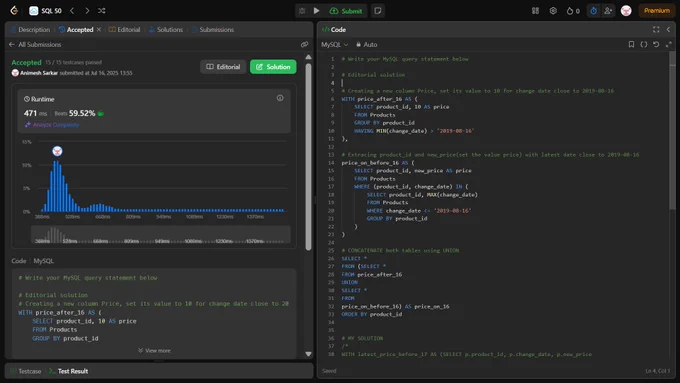The image size is (680, 383).
Task: Open the Submissions tab
Action: tap(212, 29)
